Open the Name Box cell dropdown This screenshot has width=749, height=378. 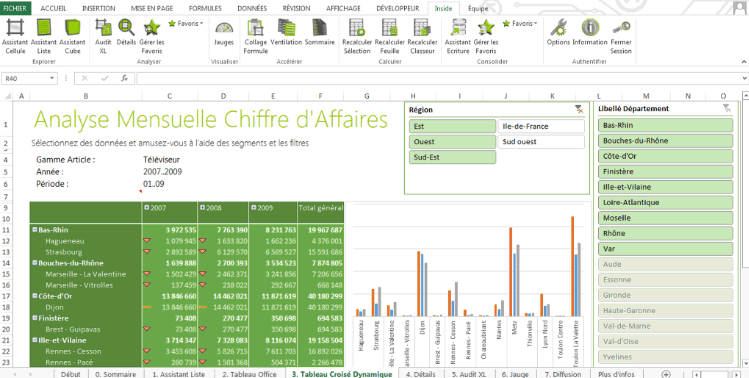pyautogui.click(x=52, y=78)
